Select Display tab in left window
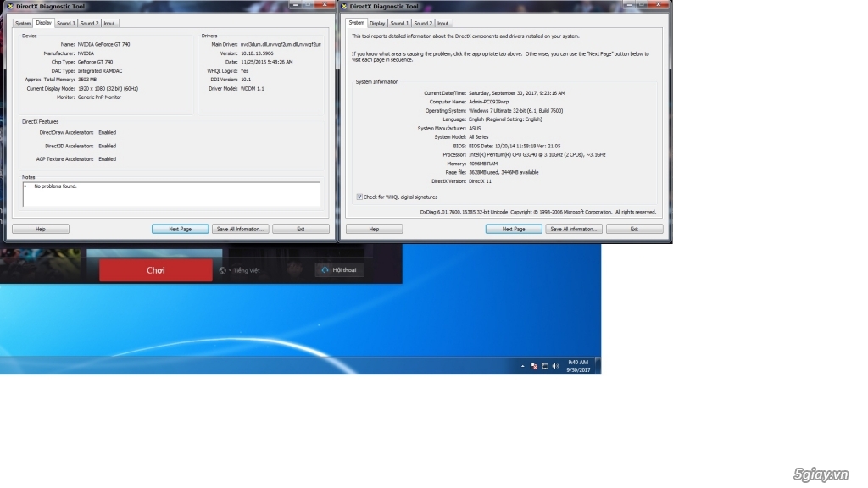The width and height of the screenshot is (868, 488). point(44,23)
